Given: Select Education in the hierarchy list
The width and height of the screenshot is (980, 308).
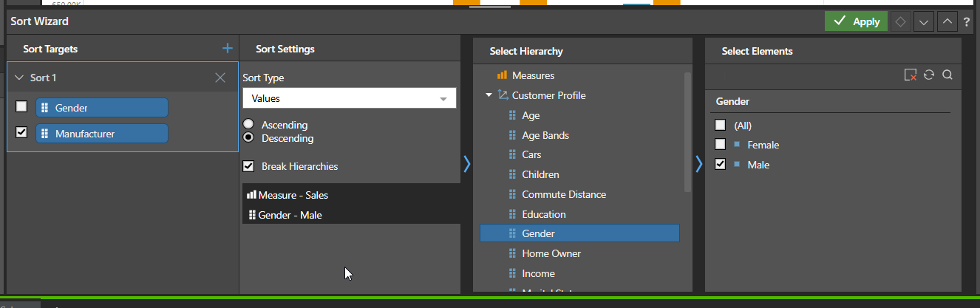Looking at the screenshot, I should [543, 214].
